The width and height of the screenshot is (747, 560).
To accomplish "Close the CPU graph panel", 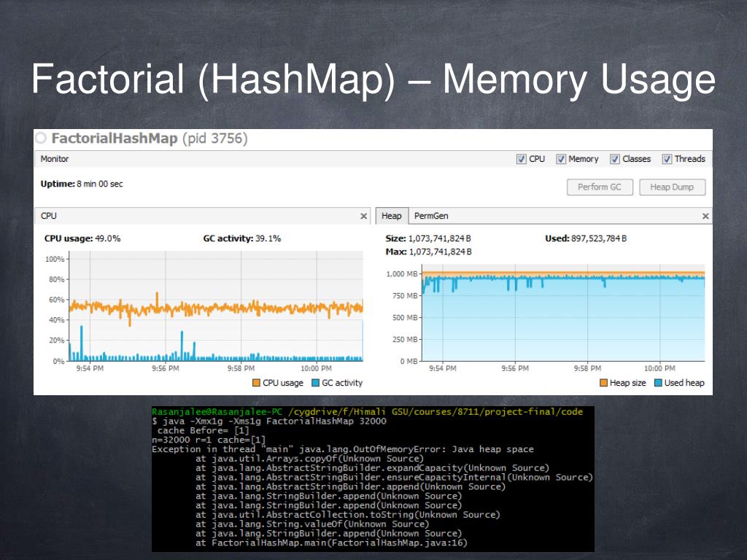I will [x=363, y=217].
